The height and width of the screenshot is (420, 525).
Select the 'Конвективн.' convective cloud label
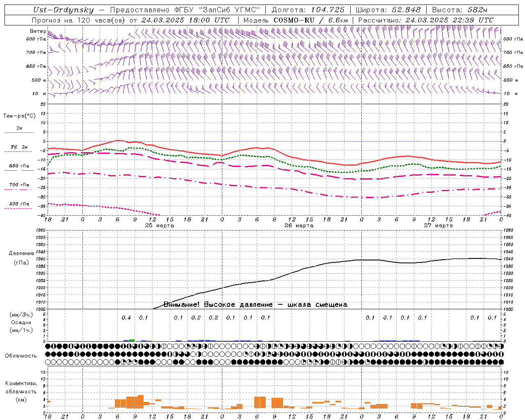[21, 383]
